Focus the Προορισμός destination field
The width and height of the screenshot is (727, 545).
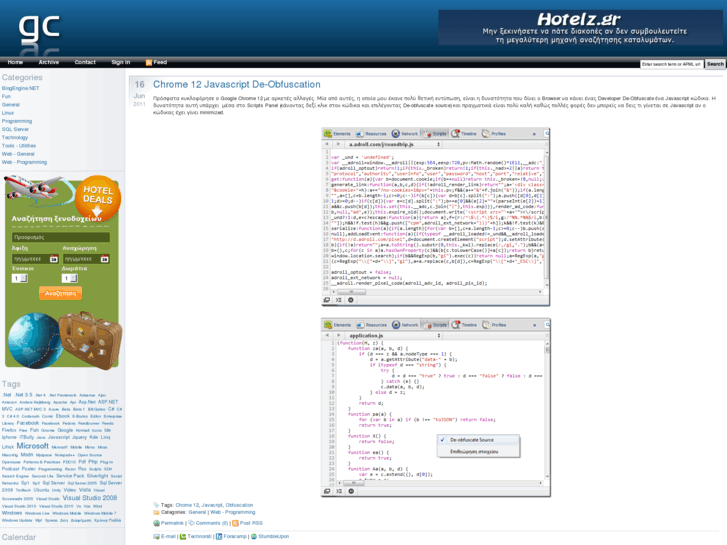coord(61,237)
